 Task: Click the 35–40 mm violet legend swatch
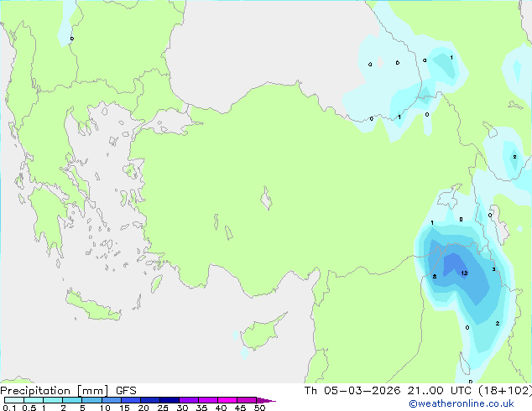(x=207, y=400)
